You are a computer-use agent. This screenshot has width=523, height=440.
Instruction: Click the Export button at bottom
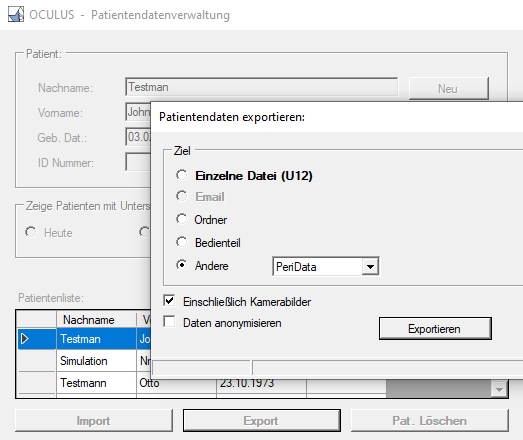[x=262, y=421]
